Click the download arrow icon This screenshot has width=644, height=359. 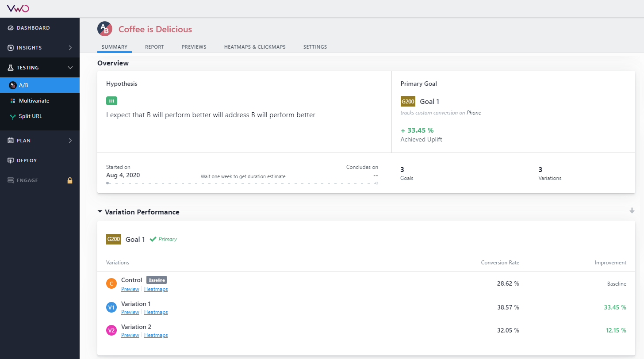point(632,211)
